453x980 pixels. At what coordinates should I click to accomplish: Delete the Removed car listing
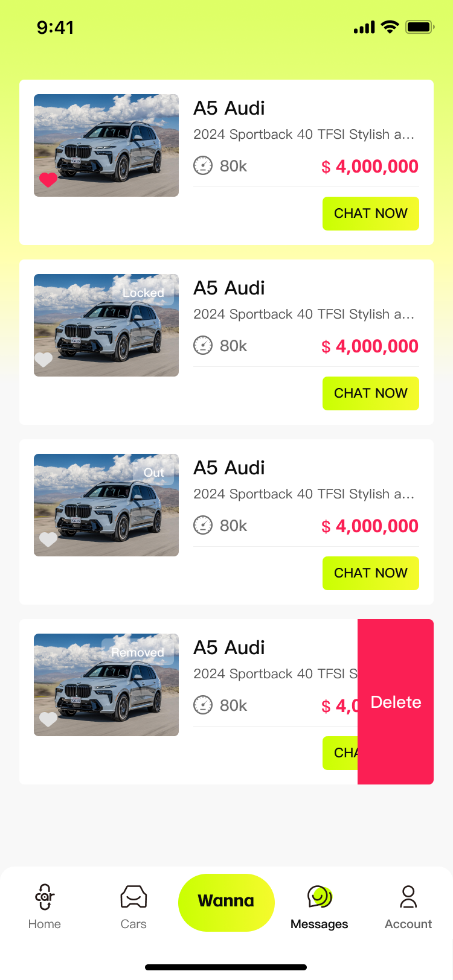click(x=396, y=702)
